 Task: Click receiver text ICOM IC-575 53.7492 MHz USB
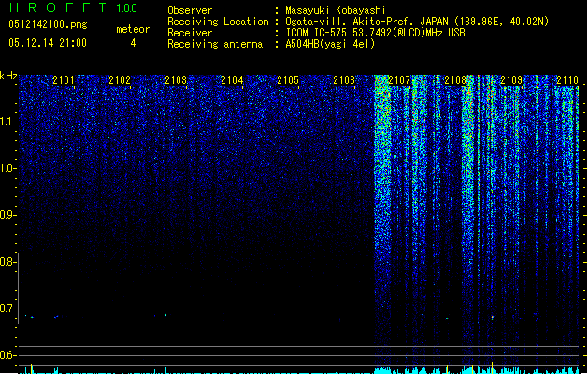(x=375, y=33)
